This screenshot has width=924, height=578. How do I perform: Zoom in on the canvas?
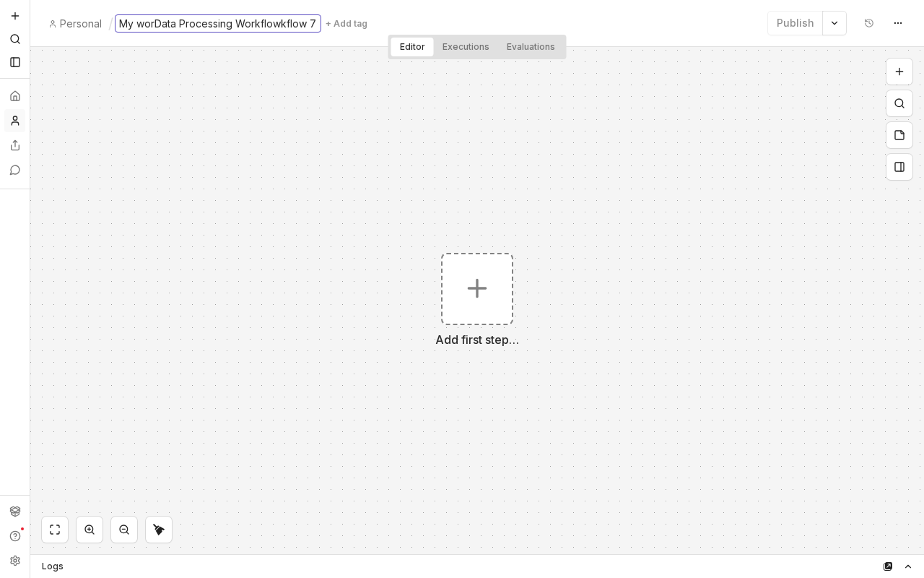[90, 530]
